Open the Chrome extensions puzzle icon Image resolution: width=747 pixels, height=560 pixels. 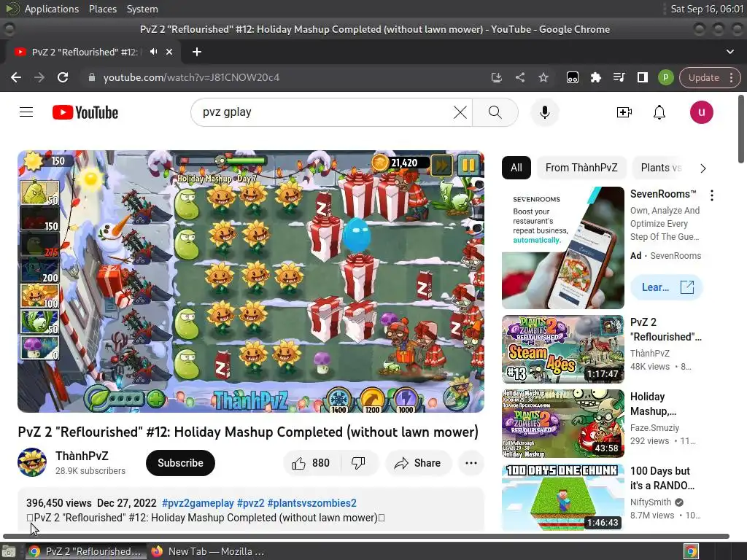pos(595,77)
